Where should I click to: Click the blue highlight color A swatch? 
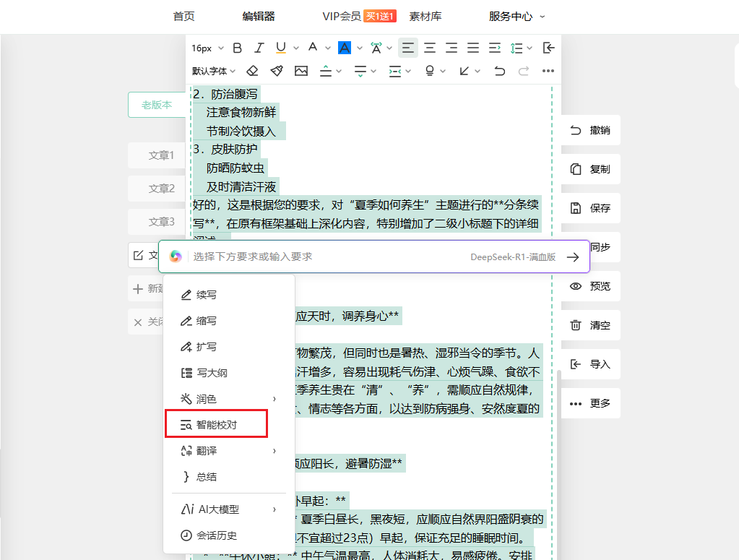coord(345,48)
